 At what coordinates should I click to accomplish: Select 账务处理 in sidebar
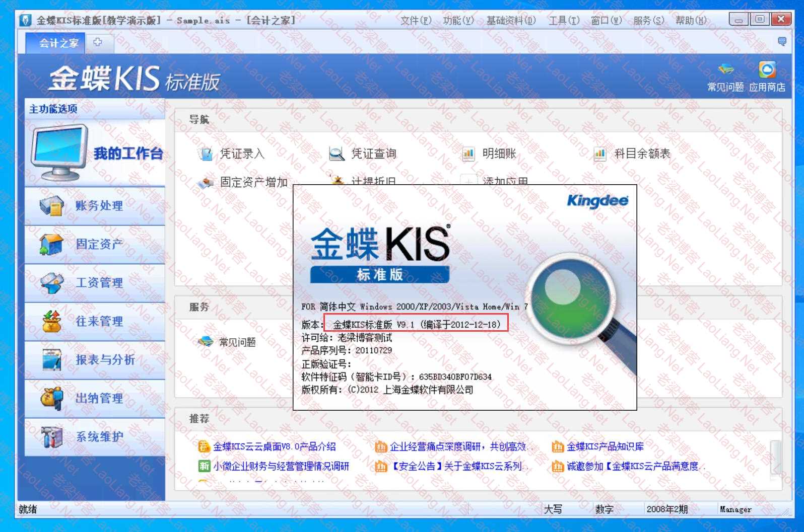[x=99, y=206]
